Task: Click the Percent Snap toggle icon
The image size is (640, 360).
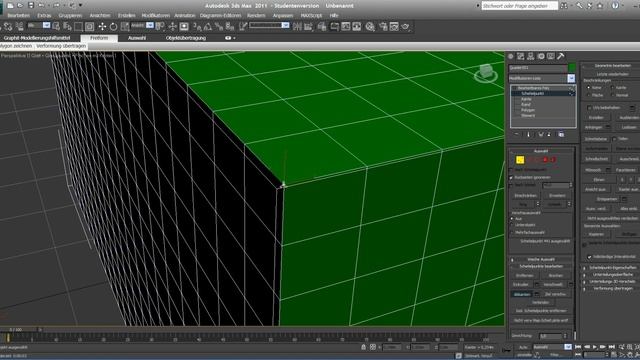Action: click(219, 27)
